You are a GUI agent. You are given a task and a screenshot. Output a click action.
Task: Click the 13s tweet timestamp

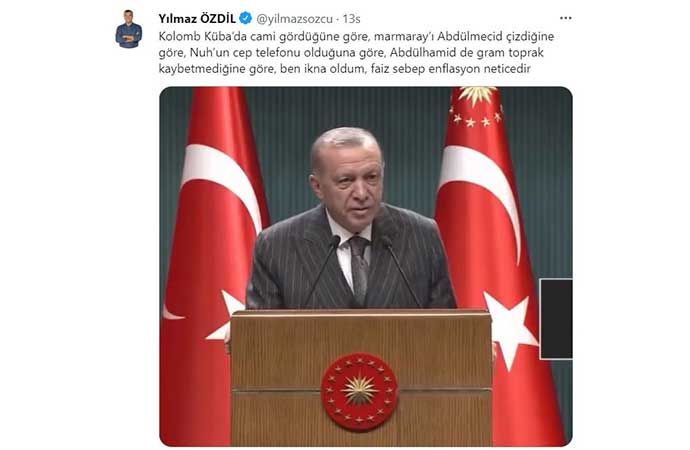[352, 19]
